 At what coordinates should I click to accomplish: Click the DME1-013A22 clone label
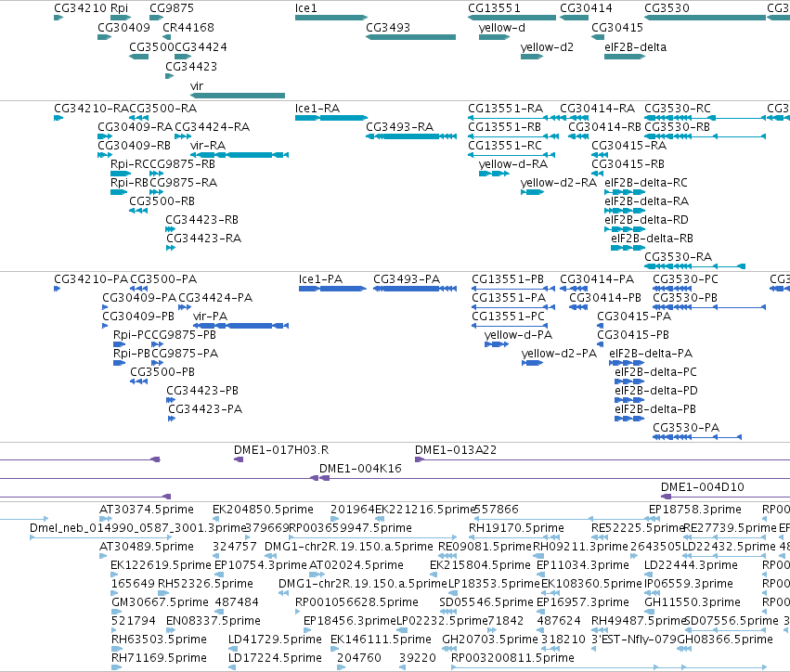456,450
